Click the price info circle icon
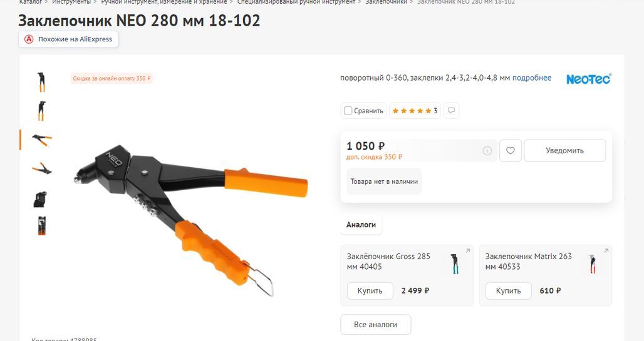Screen dimensions: 644x341 pos(487,151)
